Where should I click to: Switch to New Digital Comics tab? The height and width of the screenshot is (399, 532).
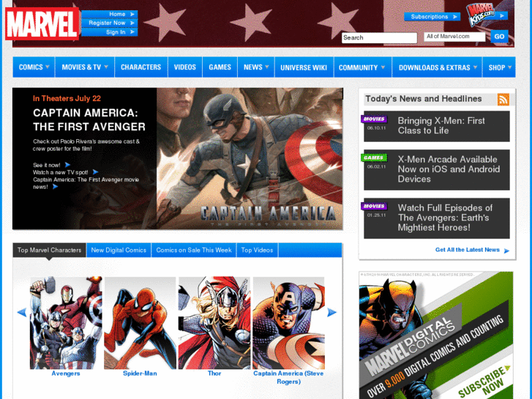click(x=119, y=250)
